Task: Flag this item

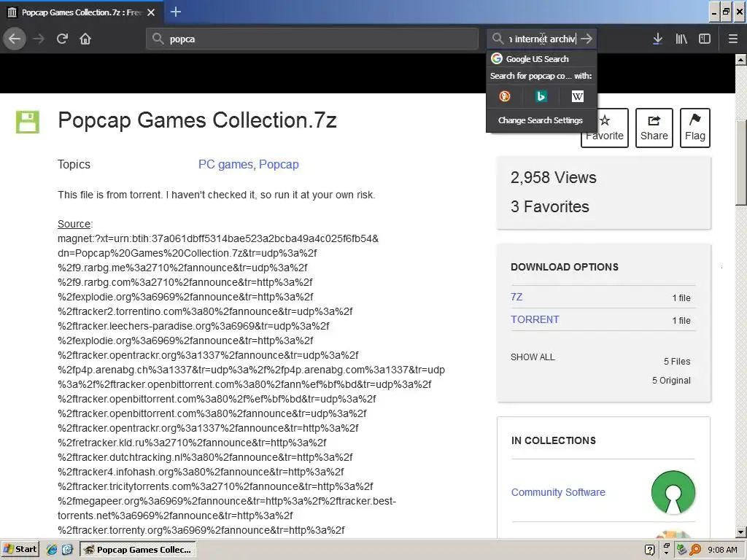Action: click(x=695, y=128)
